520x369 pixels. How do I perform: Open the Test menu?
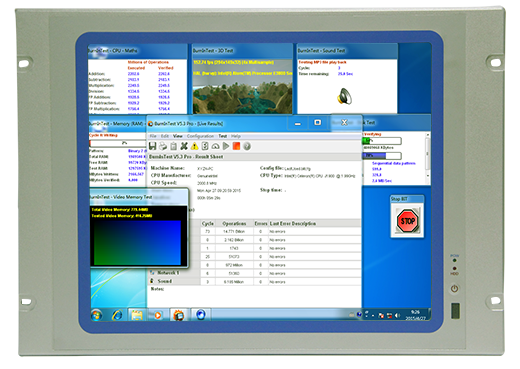pos(223,136)
